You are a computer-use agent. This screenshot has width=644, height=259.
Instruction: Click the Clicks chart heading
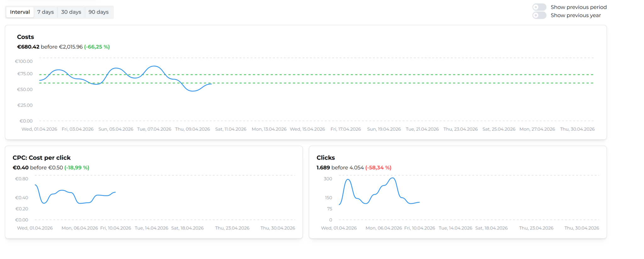coord(325,157)
